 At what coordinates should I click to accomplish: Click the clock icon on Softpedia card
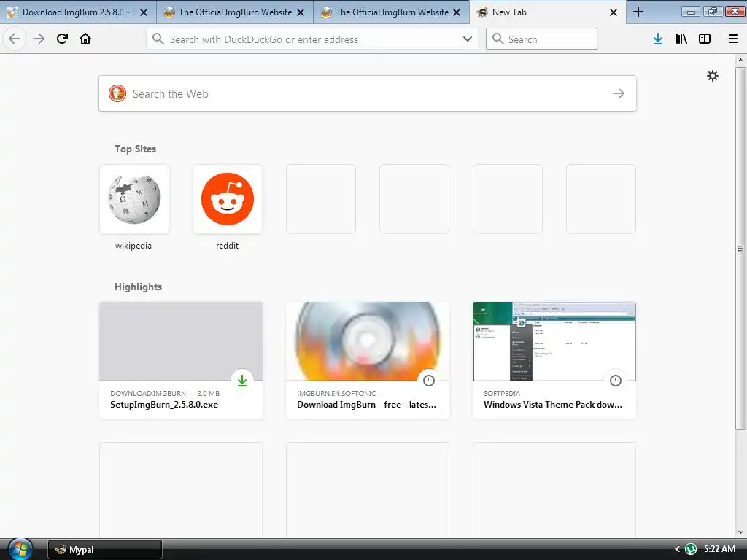pyautogui.click(x=616, y=381)
